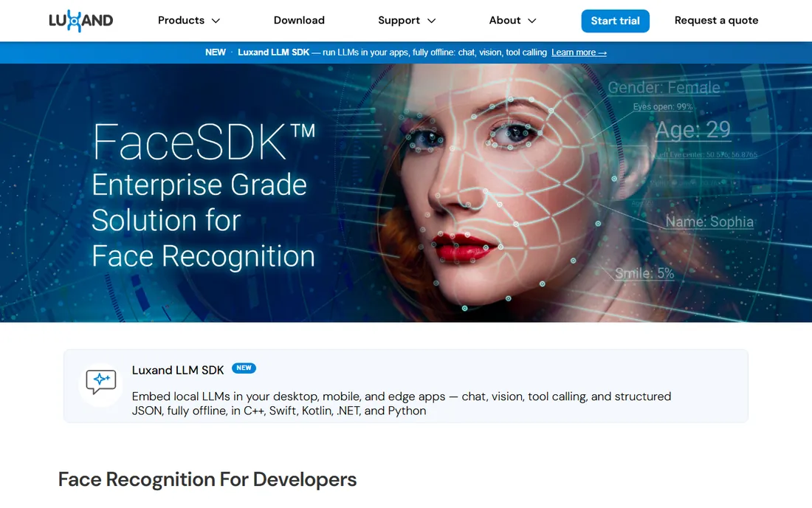Image resolution: width=812 pixels, height=508 pixels.
Task: Open the Luxand LLM SDK card title
Action: pyautogui.click(x=178, y=370)
